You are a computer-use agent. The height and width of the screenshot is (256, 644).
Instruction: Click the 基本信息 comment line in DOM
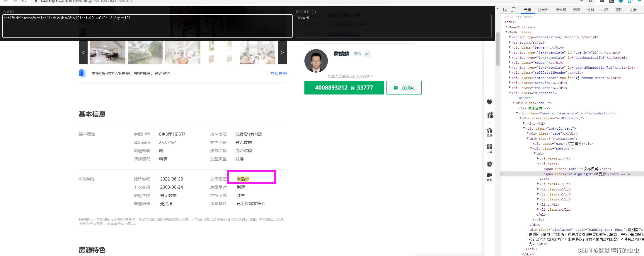tap(534, 108)
